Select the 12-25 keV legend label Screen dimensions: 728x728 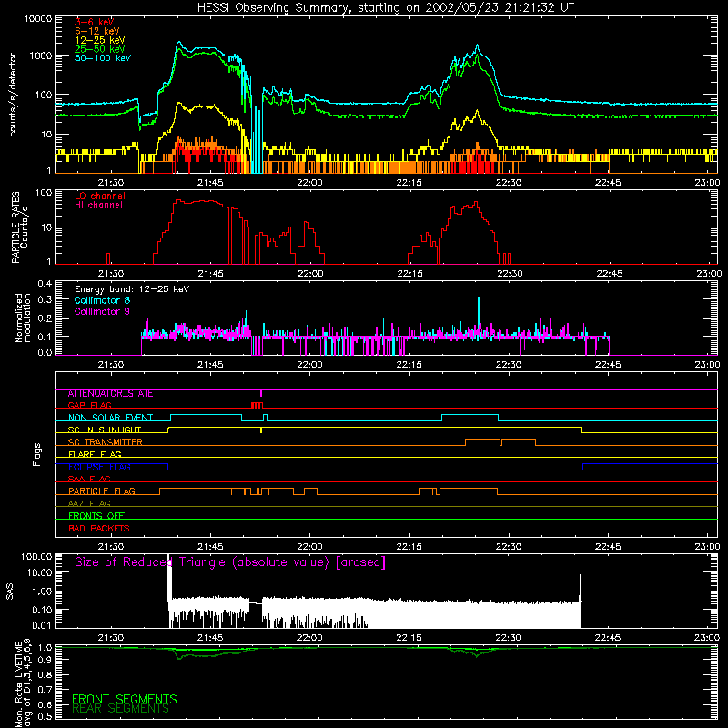(x=100, y=40)
